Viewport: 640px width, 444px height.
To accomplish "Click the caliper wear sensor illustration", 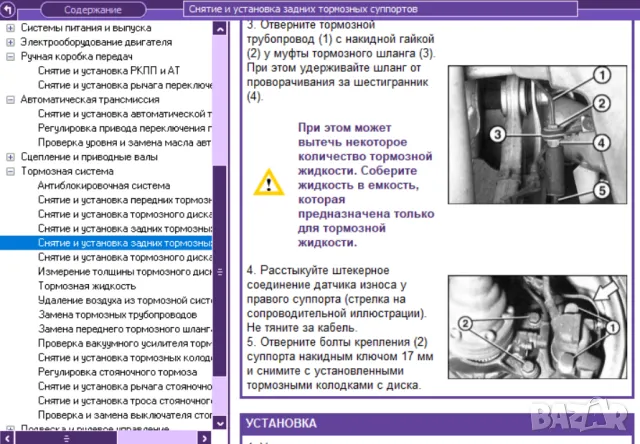I will click(x=541, y=333).
